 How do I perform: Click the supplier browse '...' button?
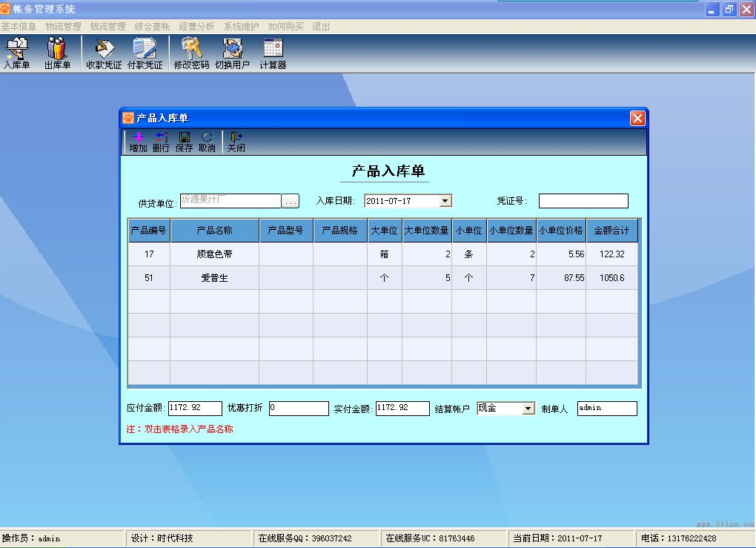(291, 201)
